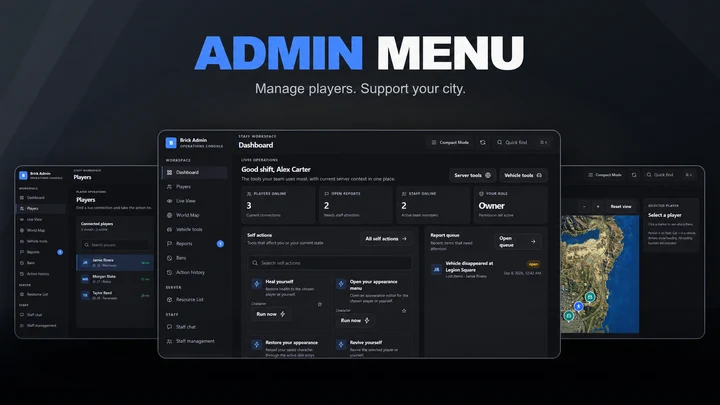Click the World Map icon in left window sidebar

pyautogui.click(x=22, y=231)
